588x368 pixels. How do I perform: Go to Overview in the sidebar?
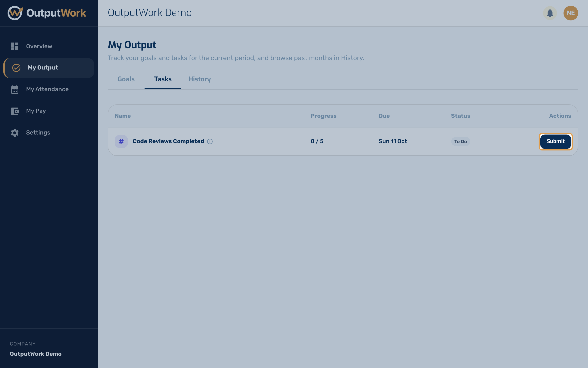49,46
